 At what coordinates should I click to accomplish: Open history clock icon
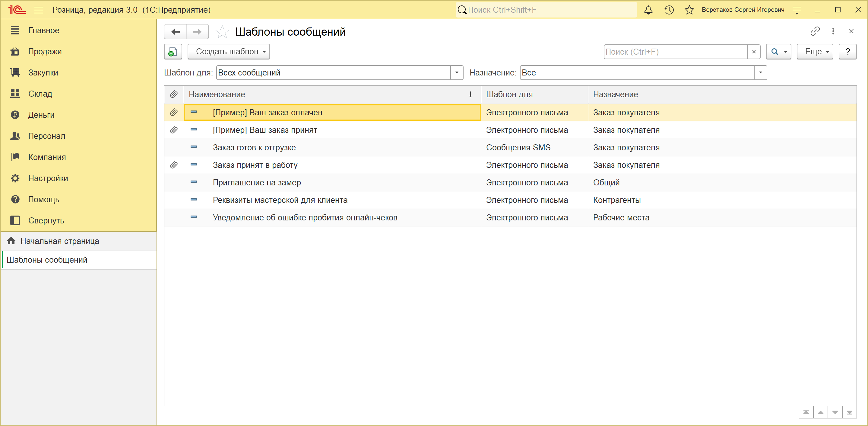point(669,10)
